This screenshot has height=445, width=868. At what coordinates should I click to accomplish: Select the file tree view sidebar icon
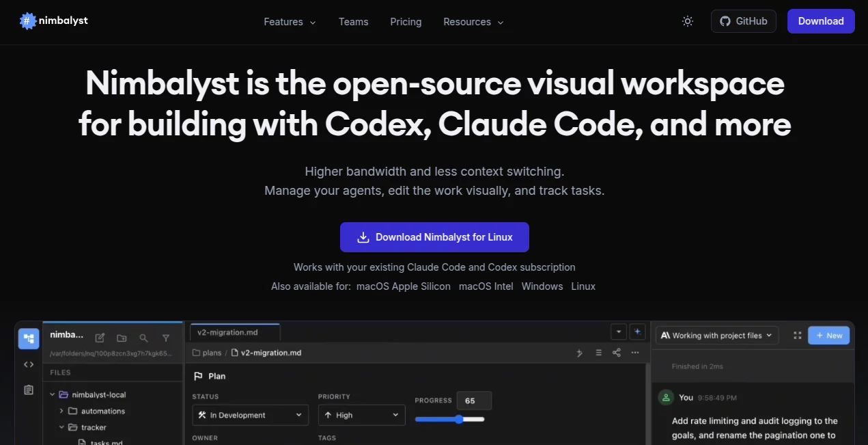29,338
